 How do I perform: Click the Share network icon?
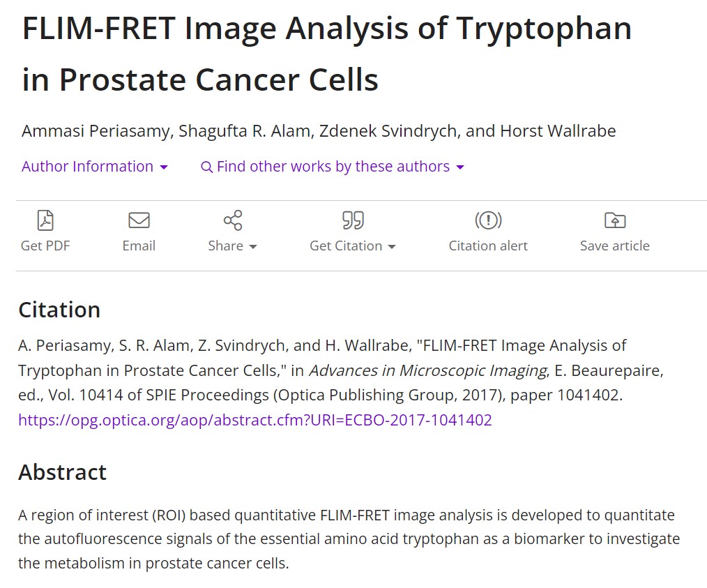232,221
